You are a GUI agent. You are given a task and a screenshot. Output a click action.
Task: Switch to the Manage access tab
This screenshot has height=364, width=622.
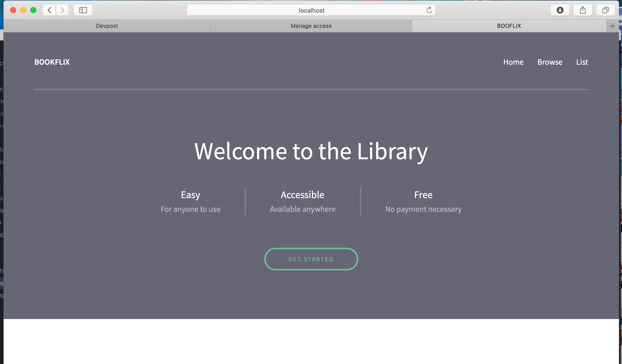coord(311,26)
